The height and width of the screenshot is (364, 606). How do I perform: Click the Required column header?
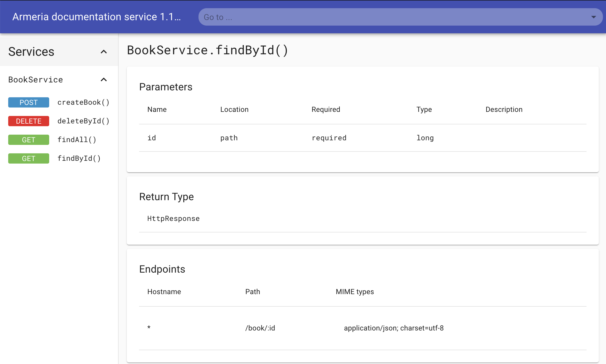point(326,110)
